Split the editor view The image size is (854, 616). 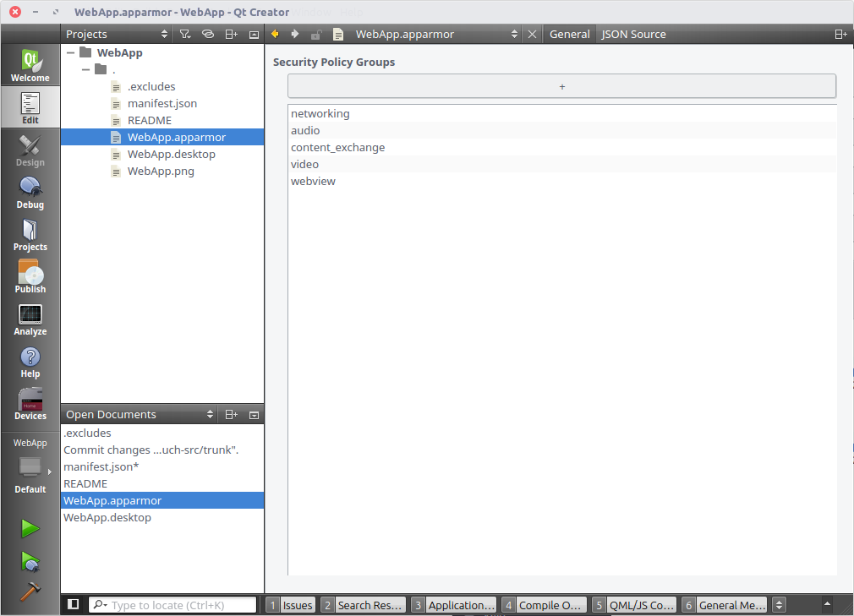pyautogui.click(x=840, y=35)
